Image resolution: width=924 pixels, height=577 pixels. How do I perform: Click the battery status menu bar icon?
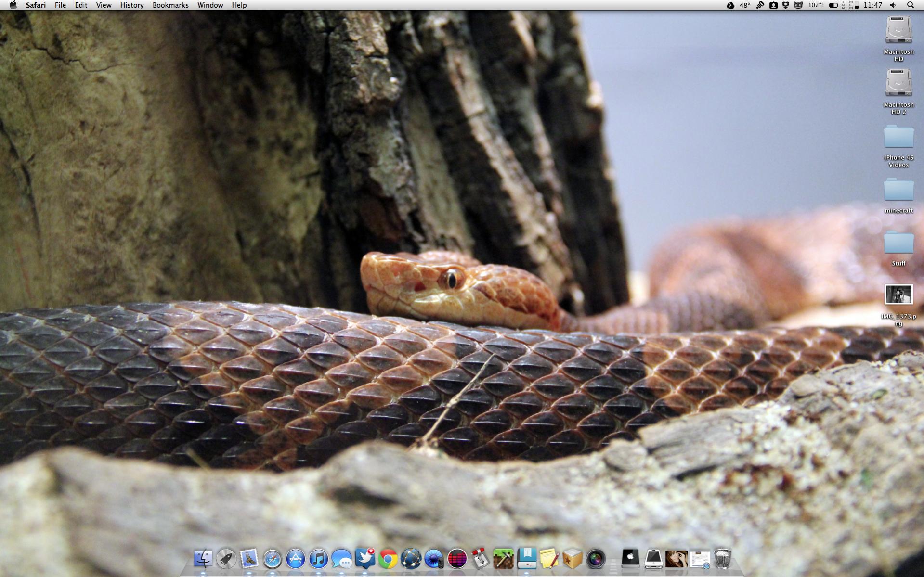tap(833, 5)
